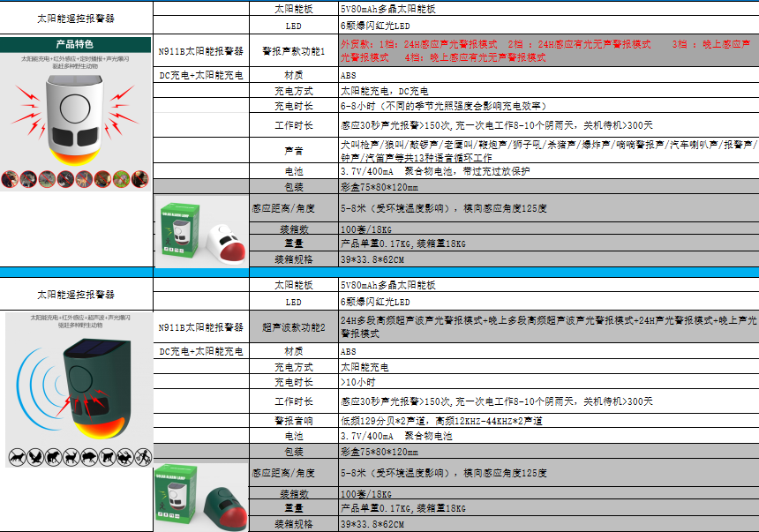Click red lightning bolts left of white alarm
Screen dimensions: 759x532
[29, 114]
